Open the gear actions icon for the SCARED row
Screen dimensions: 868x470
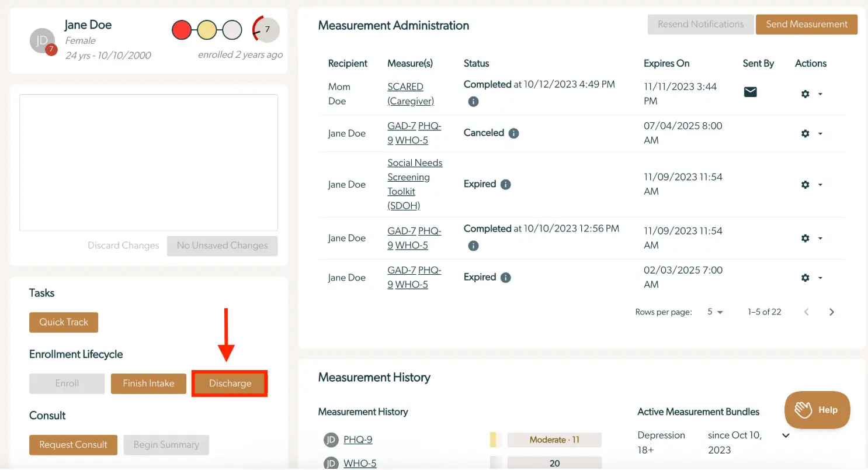click(x=805, y=94)
